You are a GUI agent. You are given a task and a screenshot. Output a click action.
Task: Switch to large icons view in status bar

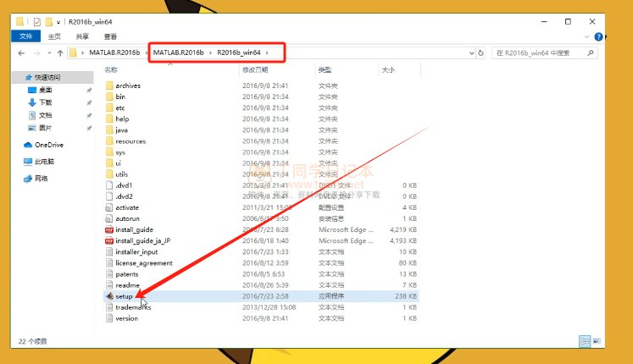click(x=595, y=341)
